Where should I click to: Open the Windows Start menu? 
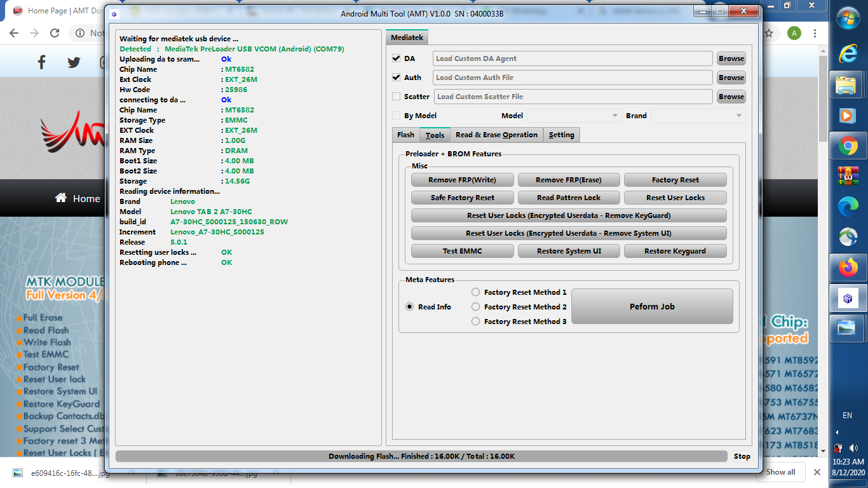848,18
